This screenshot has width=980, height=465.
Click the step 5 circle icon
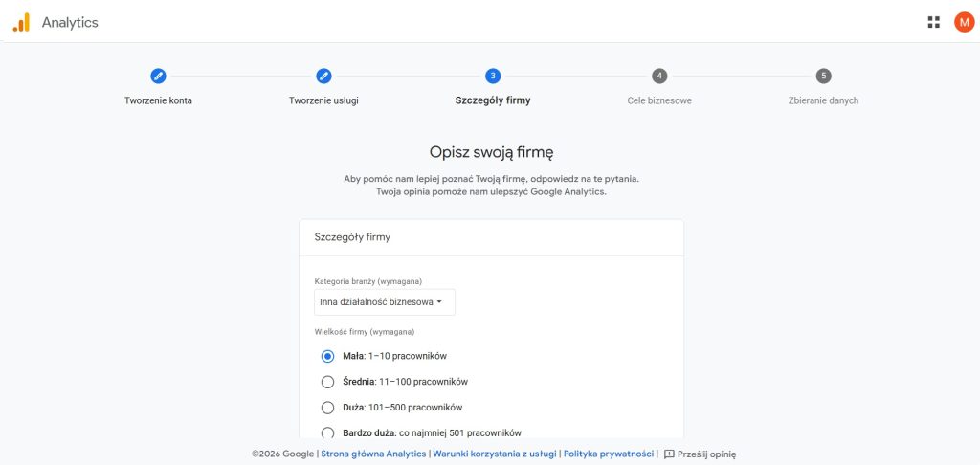click(824, 77)
